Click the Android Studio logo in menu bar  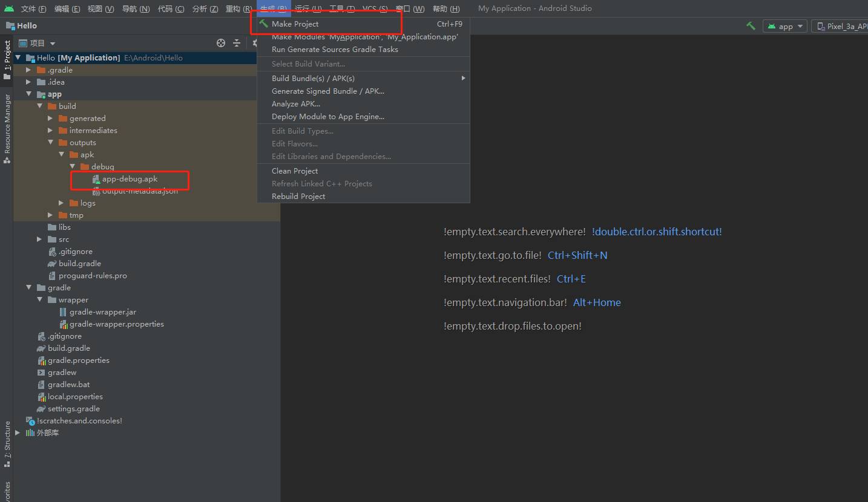coord(8,8)
